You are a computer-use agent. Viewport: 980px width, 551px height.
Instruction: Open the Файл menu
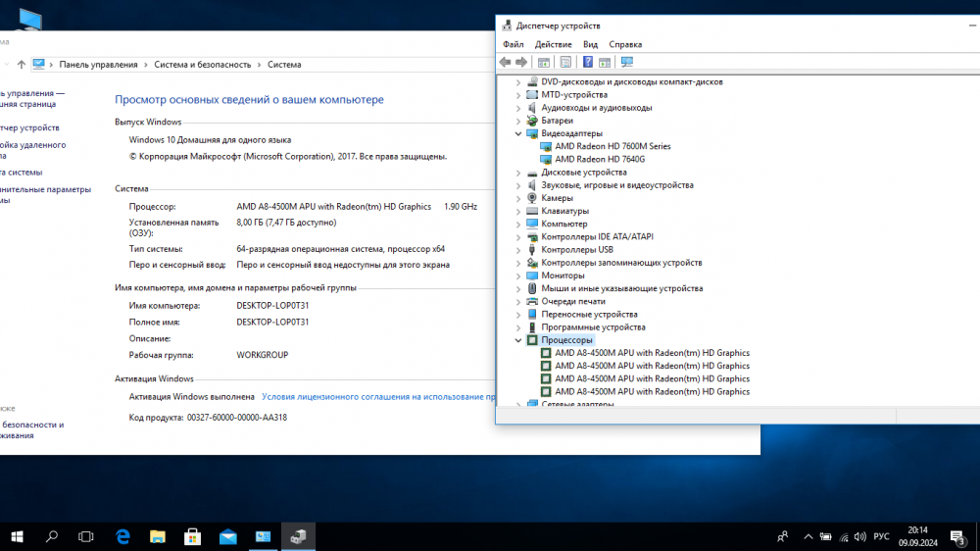pos(514,44)
